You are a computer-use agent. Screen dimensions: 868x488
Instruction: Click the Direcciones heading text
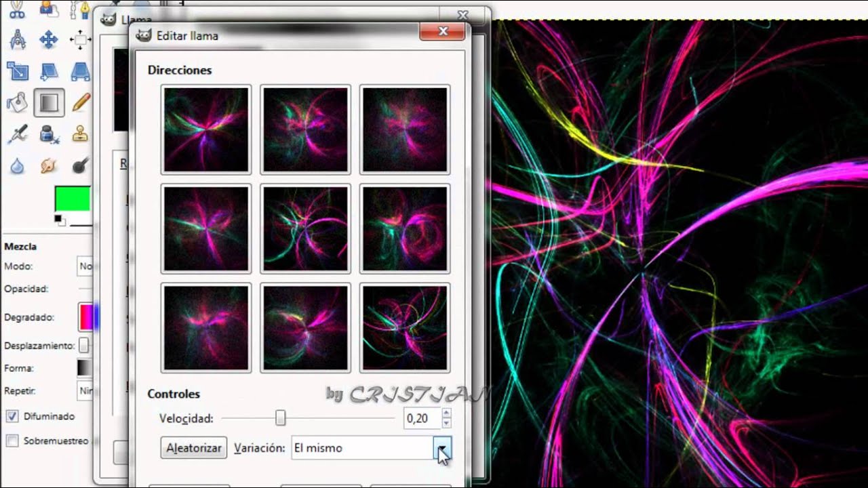click(x=180, y=70)
